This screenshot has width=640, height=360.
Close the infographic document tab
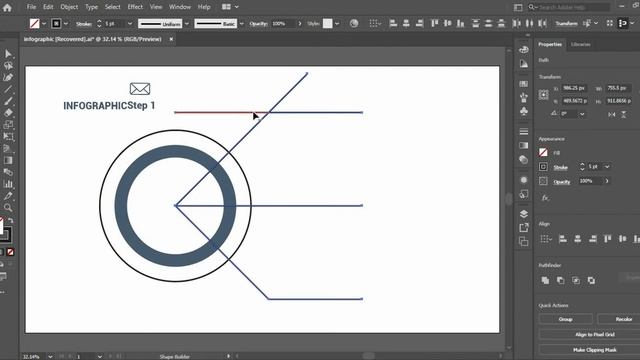pyautogui.click(x=171, y=39)
